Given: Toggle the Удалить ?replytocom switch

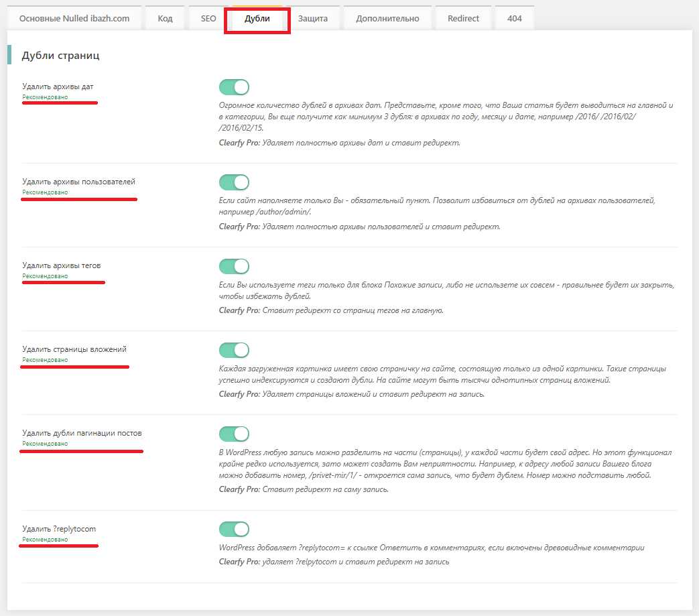Looking at the screenshot, I should (x=234, y=529).
